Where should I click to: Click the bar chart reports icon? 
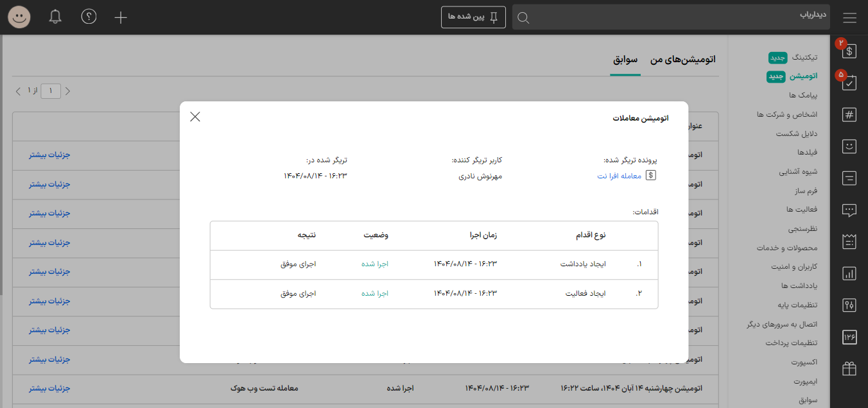[x=849, y=274]
